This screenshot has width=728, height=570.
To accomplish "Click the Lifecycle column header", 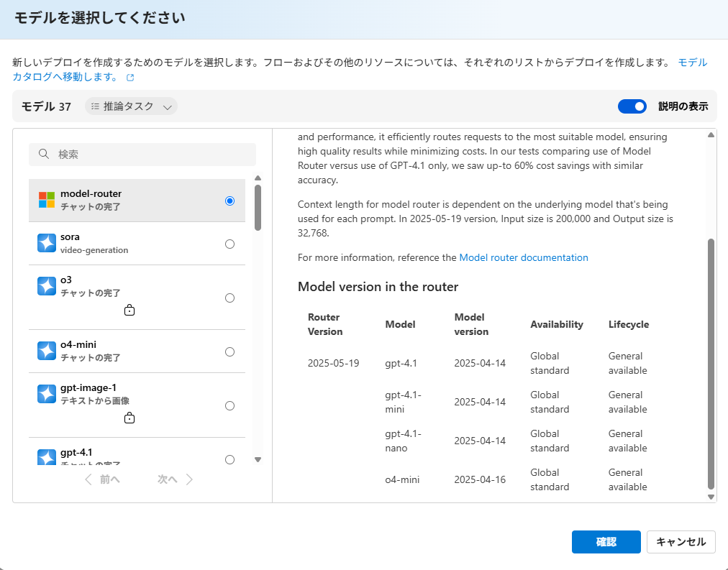I will coord(629,324).
